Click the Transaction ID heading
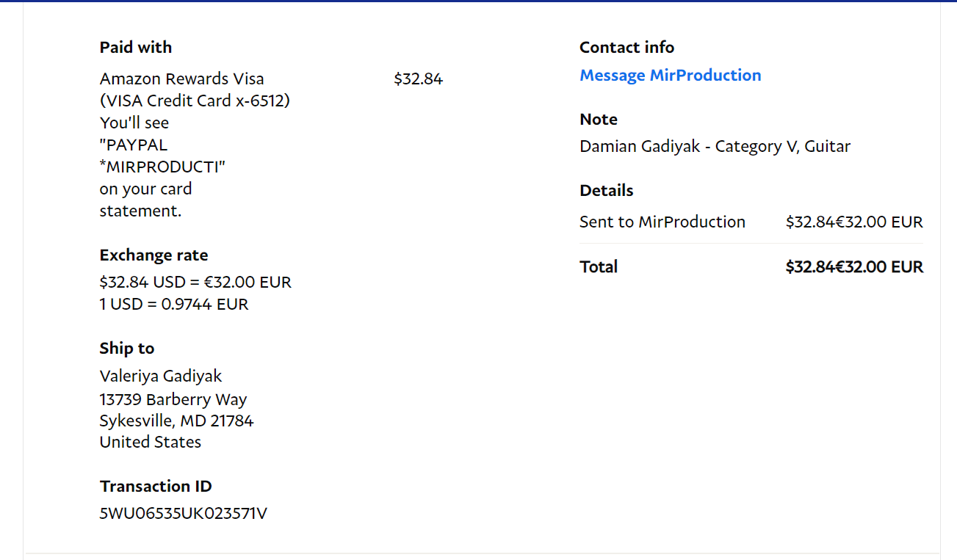 tap(156, 487)
